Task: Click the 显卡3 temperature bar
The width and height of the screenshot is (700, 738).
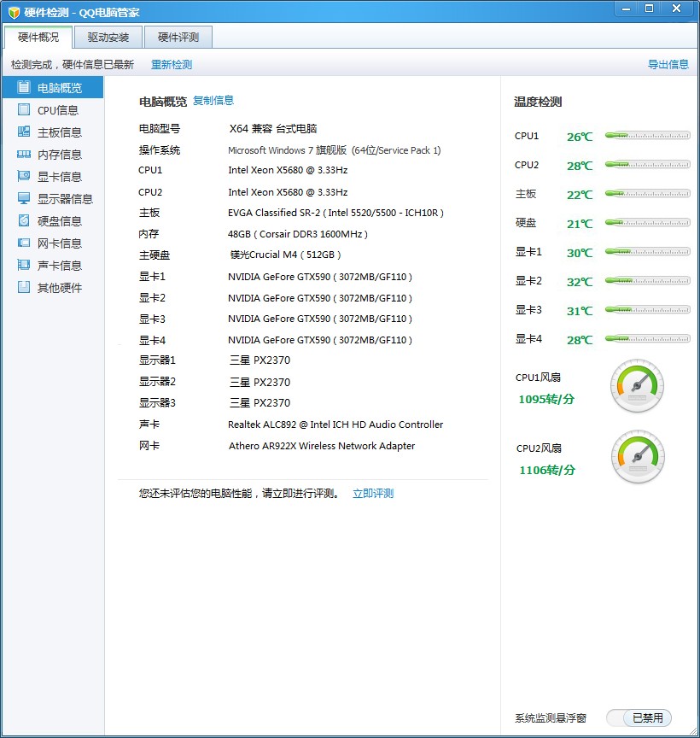Action: [648, 310]
